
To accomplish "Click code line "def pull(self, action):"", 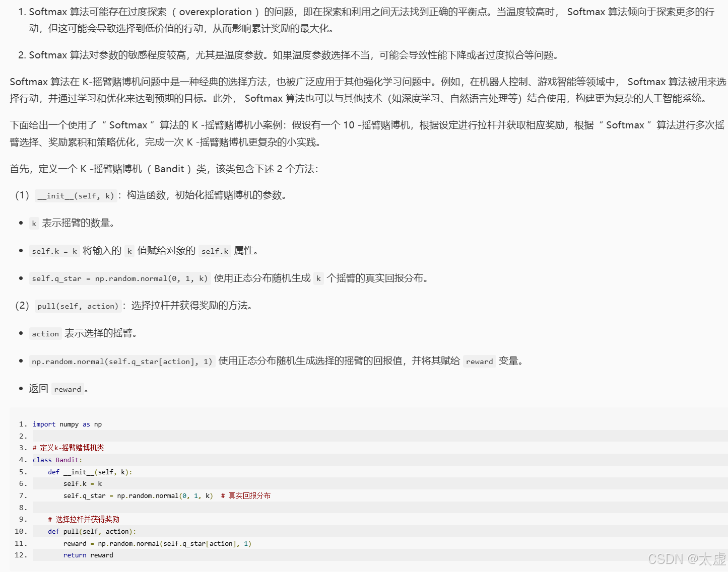I will pyautogui.click(x=92, y=532).
